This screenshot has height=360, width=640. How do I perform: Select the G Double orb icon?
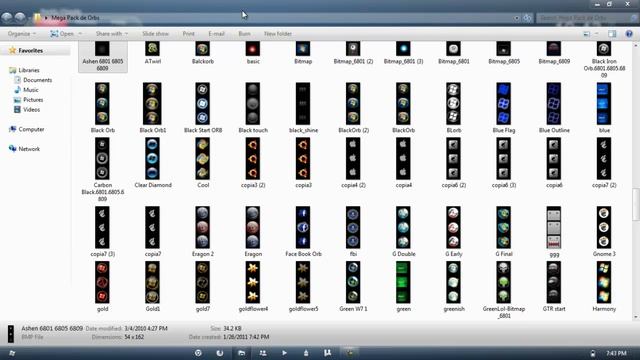pos(403,227)
